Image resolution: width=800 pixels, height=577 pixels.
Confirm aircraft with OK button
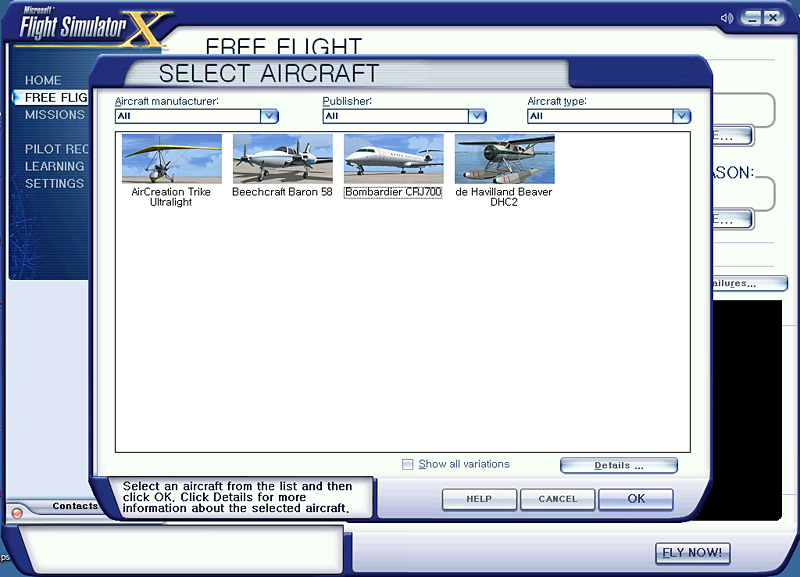tap(636, 499)
